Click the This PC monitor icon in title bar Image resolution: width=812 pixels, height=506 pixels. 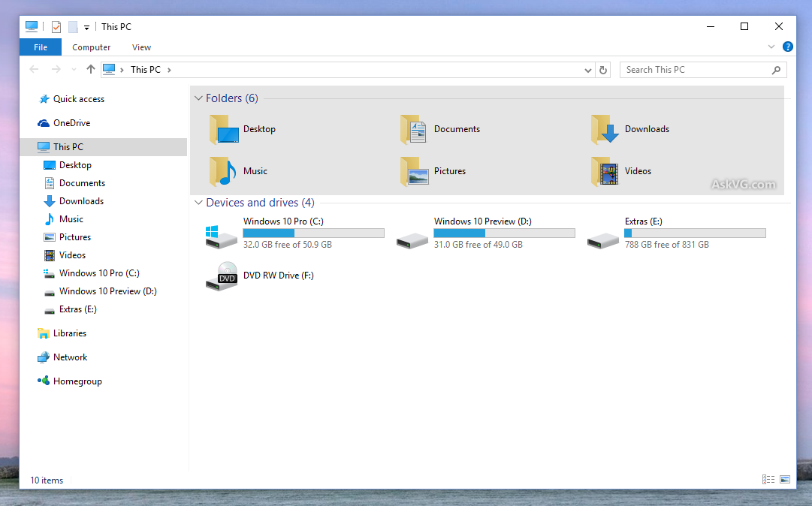coord(32,26)
